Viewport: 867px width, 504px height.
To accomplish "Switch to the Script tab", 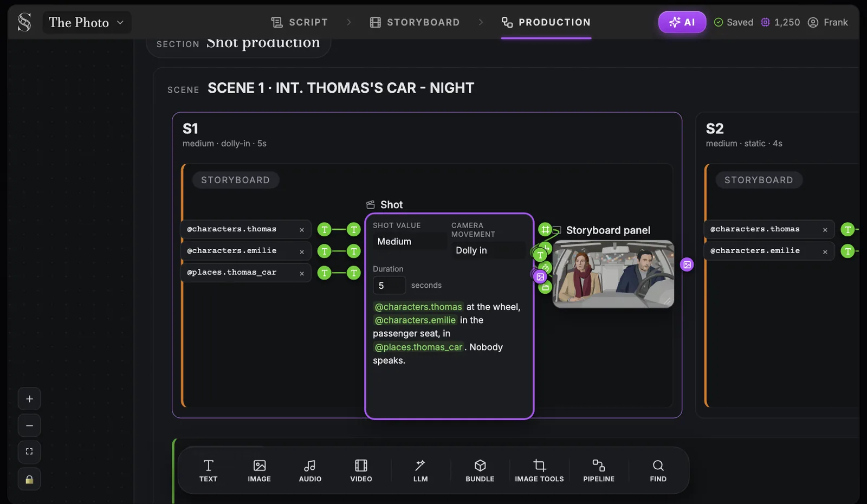I will (300, 22).
